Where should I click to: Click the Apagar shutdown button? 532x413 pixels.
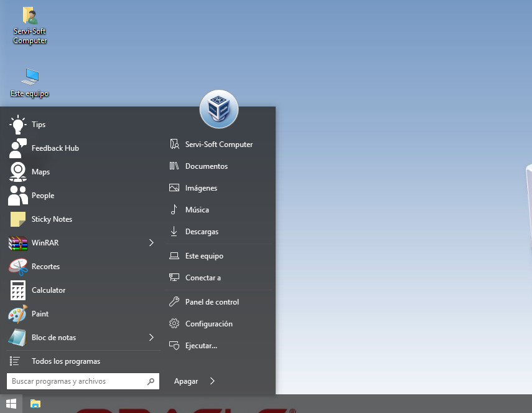coord(186,381)
